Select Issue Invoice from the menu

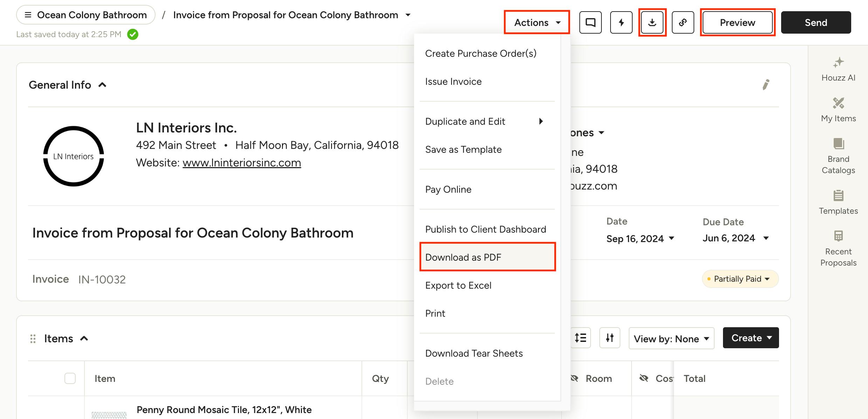coord(487,81)
